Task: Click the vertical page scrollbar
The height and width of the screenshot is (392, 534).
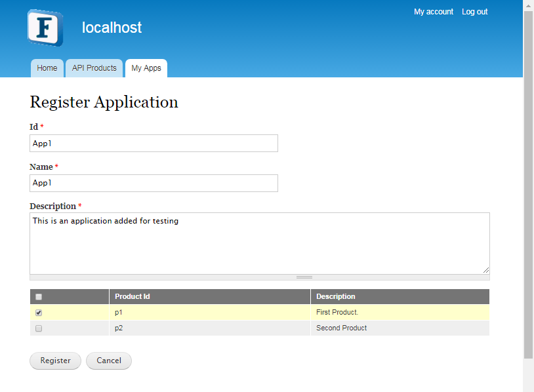Action: pyautogui.click(x=528, y=185)
